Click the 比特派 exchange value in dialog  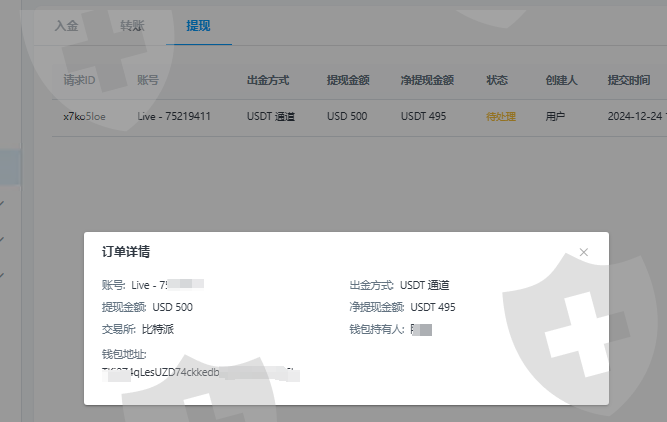tap(157, 329)
